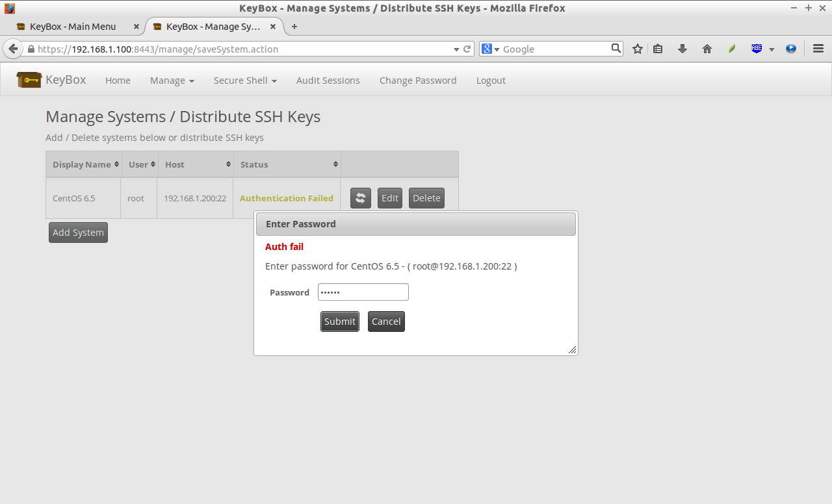
Task: Sort table by Display Name column
Action: (83, 164)
